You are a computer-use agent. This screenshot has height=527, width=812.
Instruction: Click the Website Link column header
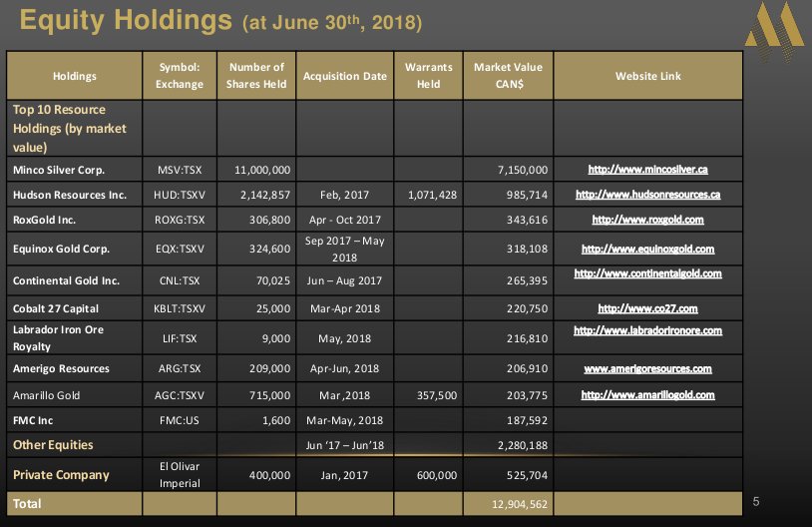point(647,76)
